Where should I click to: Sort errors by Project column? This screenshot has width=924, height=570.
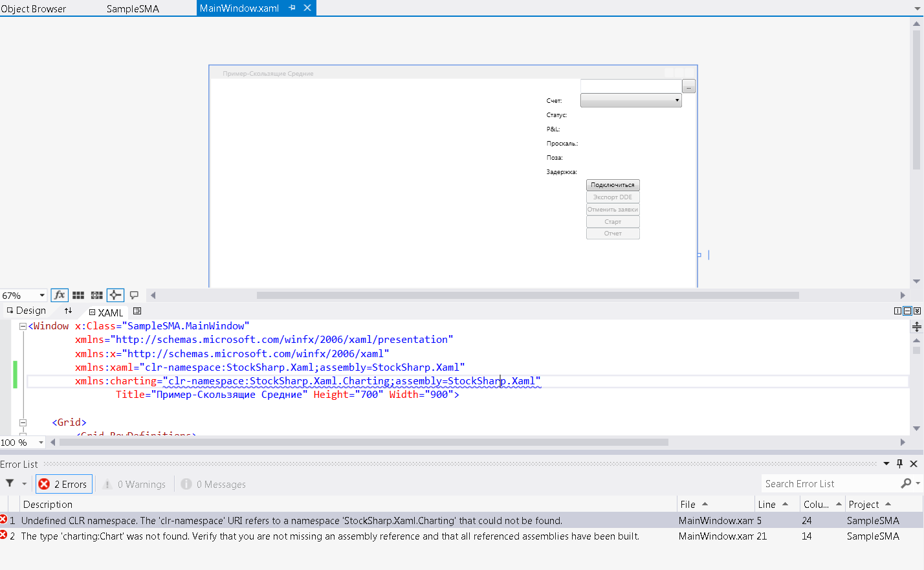883,504
